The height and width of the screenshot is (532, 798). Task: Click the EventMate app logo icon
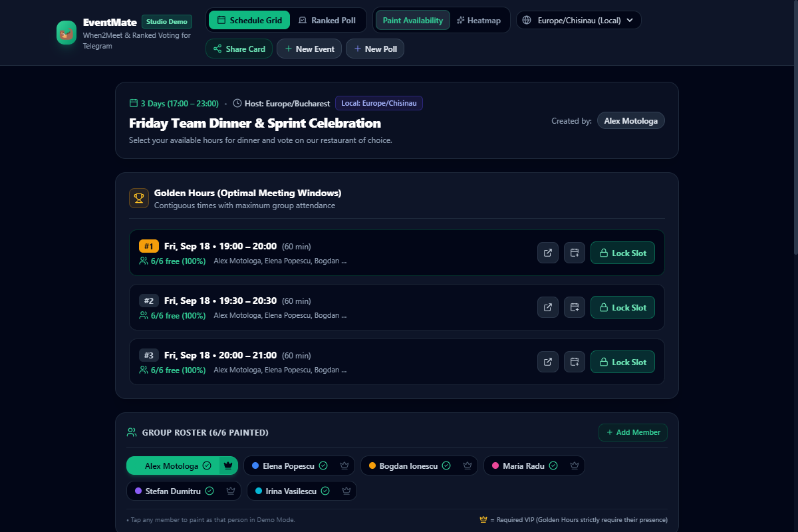click(x=66, y=33)
